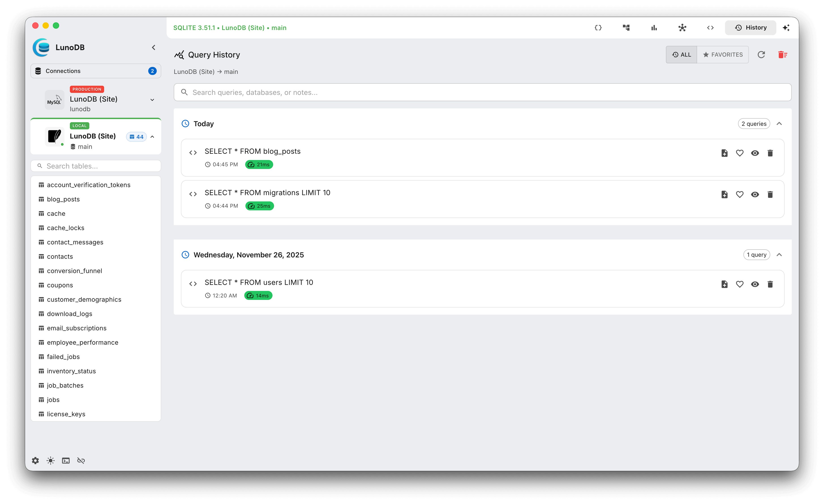Click the SELECT * FROM users LIMIT 10 text

coord(259,282)
